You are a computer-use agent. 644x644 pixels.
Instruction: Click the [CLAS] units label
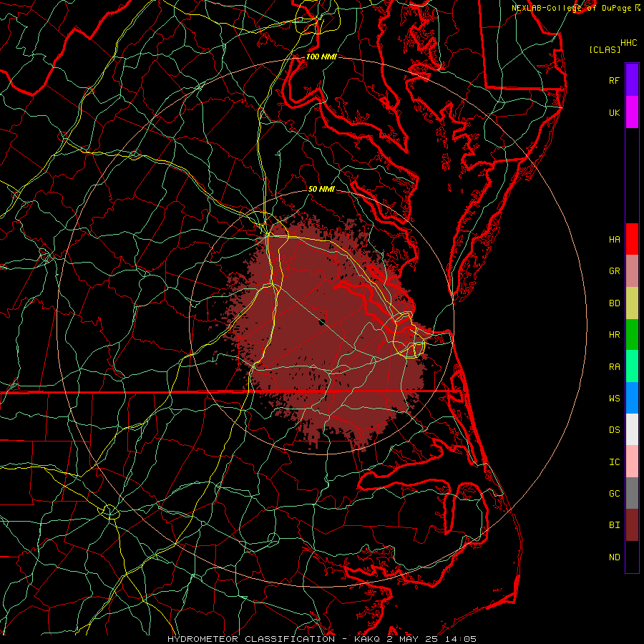coord(605,49)
